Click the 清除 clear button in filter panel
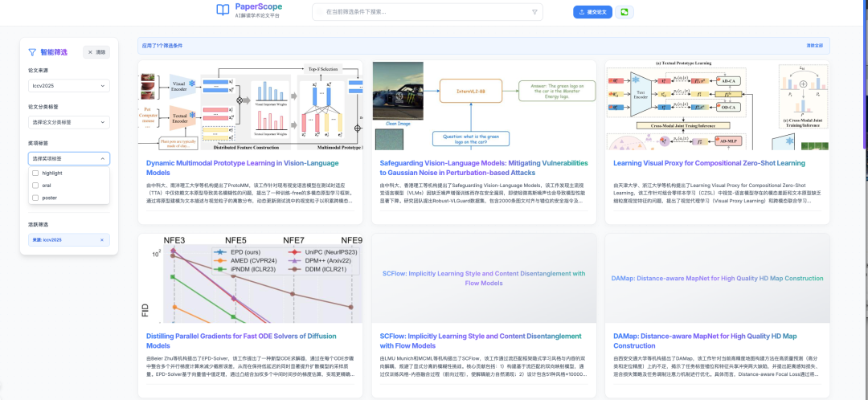 [96, 52]
